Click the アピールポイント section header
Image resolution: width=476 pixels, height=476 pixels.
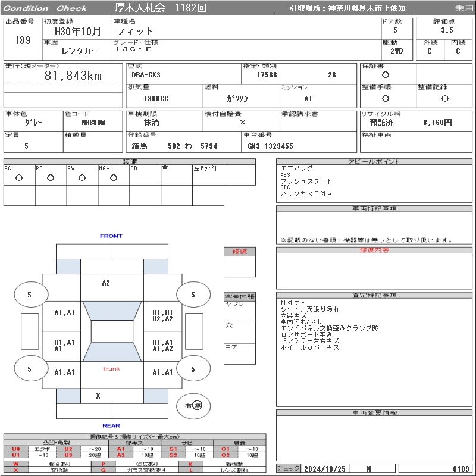tap(374, 162)
